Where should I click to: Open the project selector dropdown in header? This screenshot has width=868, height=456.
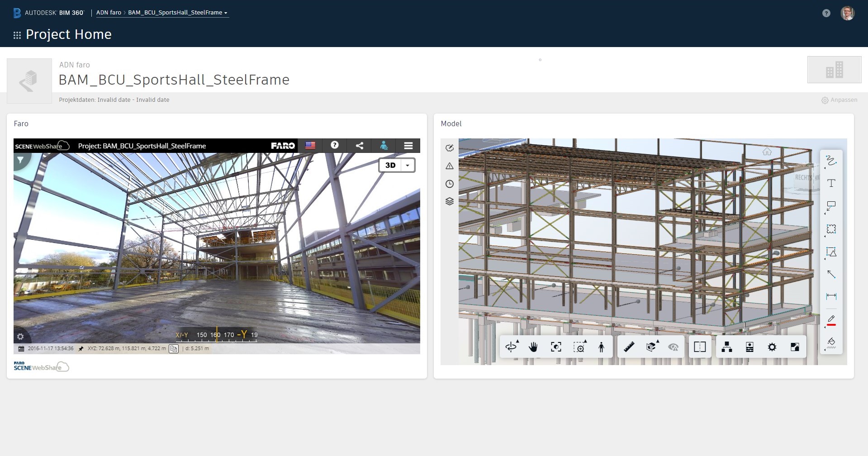pos(178,13)
